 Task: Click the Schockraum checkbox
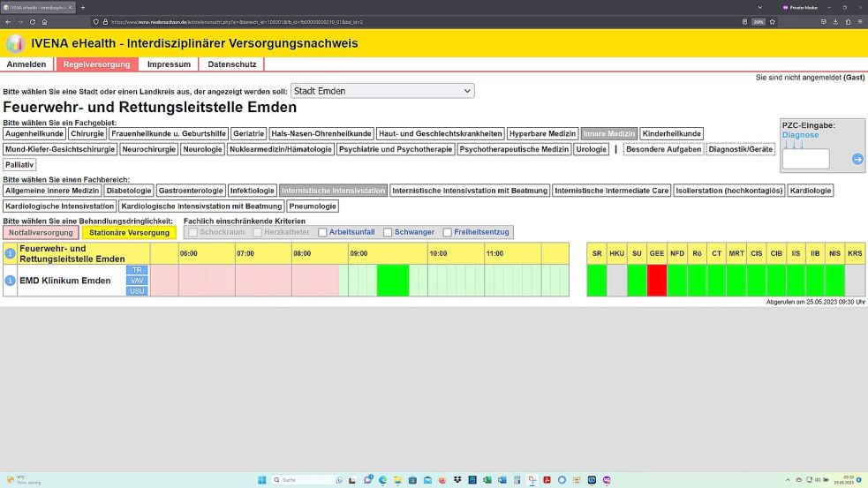point(192,232)
